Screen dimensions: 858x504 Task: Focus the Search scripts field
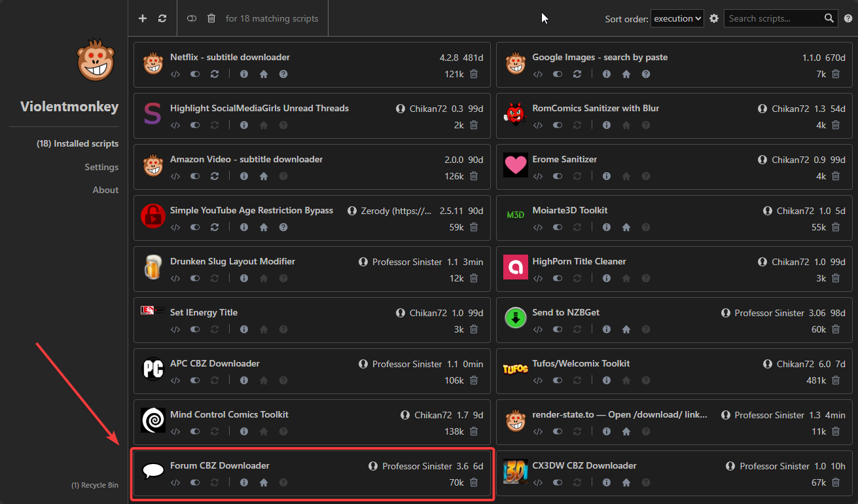[x=774, y=18]
